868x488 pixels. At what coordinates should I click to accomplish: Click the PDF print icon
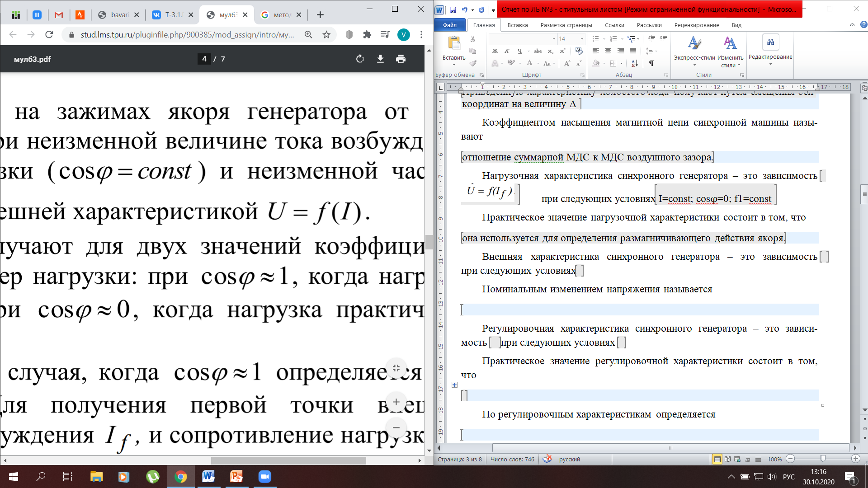click(x=401, y=59)
